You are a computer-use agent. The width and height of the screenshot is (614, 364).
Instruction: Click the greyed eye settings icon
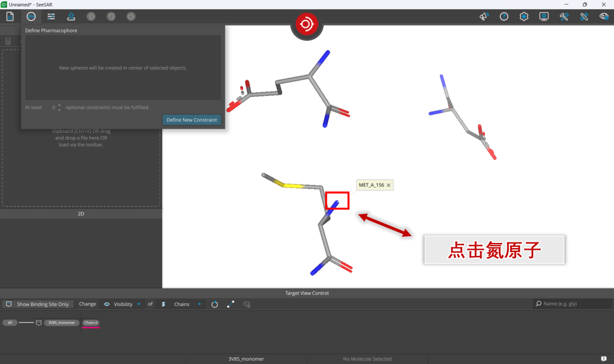click(x=247, y=304)
